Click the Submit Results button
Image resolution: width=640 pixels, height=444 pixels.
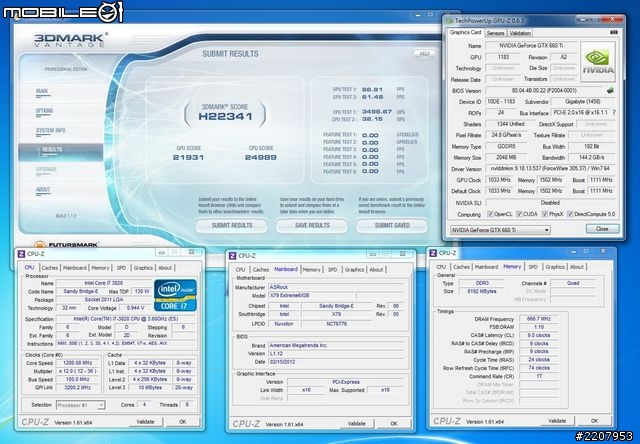click(x=231, y=225)
